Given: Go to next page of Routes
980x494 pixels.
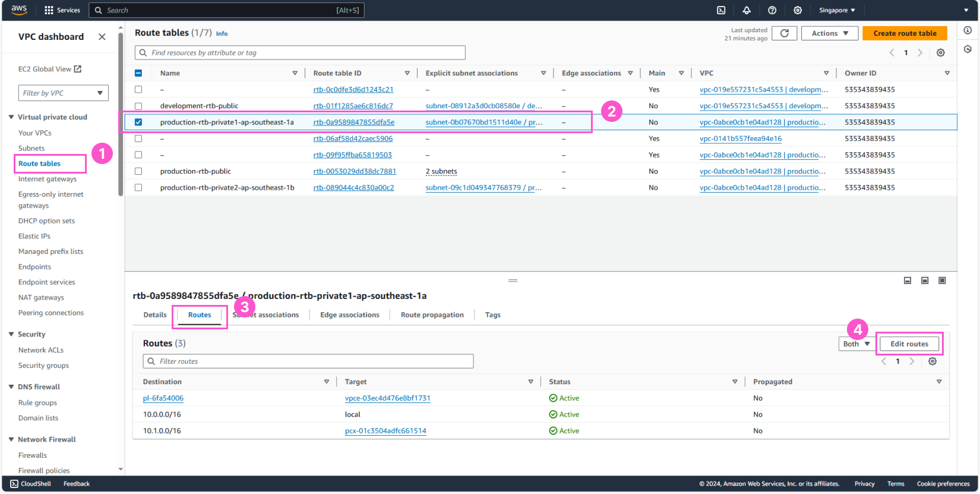Looking at the screenshot, I should click(x=912, y=361).
